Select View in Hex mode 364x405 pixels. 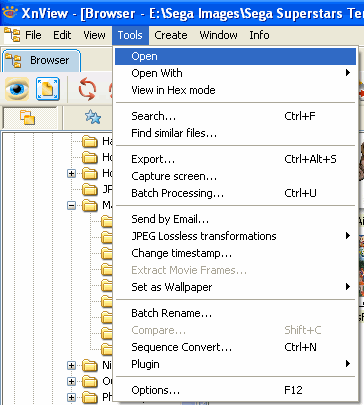pyautogui.click(x=235, y=90)
